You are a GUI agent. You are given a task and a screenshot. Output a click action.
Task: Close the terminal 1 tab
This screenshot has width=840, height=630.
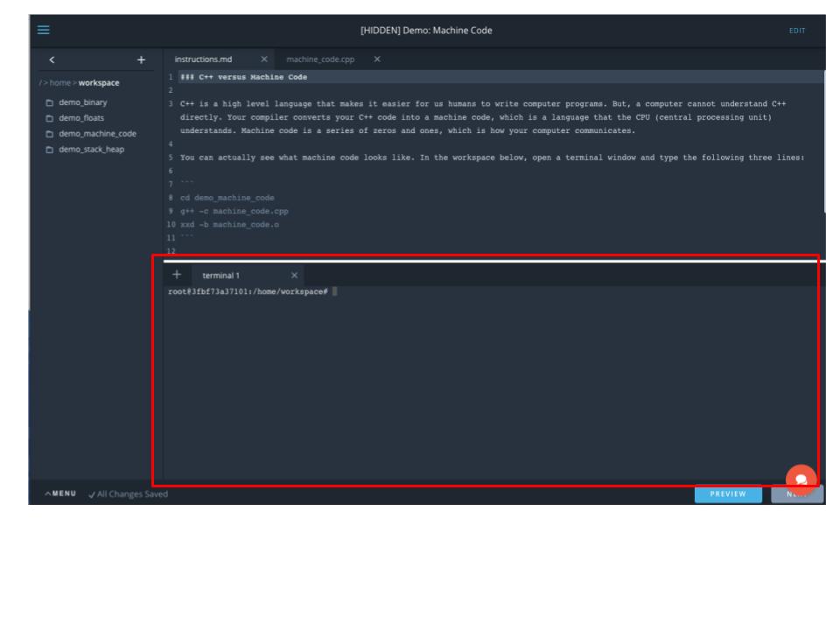coord(294,275)
